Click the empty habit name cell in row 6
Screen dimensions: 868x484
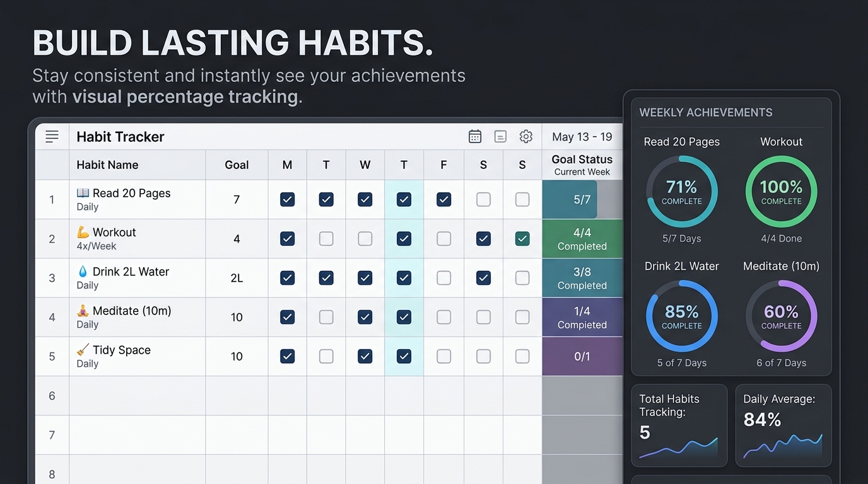tap(137, 396)
